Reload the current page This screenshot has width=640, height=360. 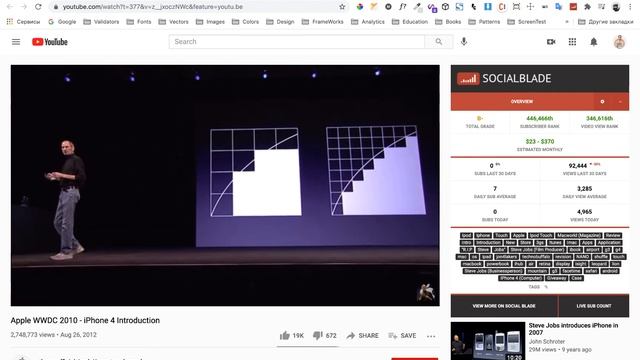tap(38, 7)
